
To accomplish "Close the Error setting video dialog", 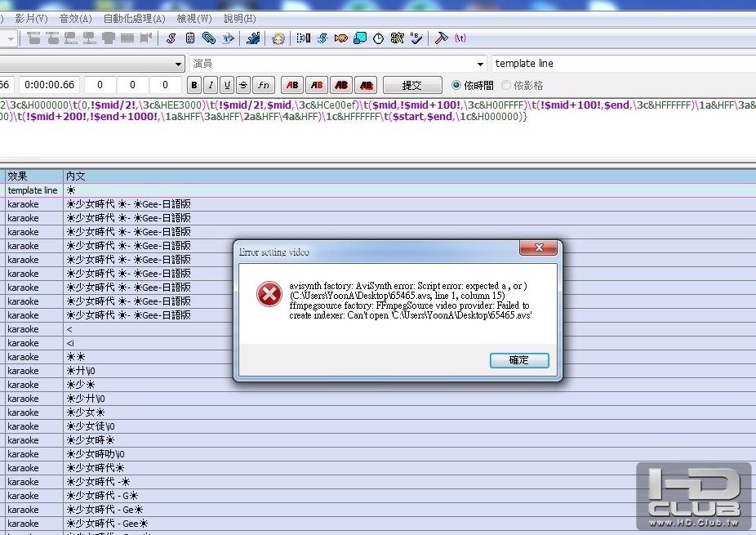I will (x=539, y=247).
